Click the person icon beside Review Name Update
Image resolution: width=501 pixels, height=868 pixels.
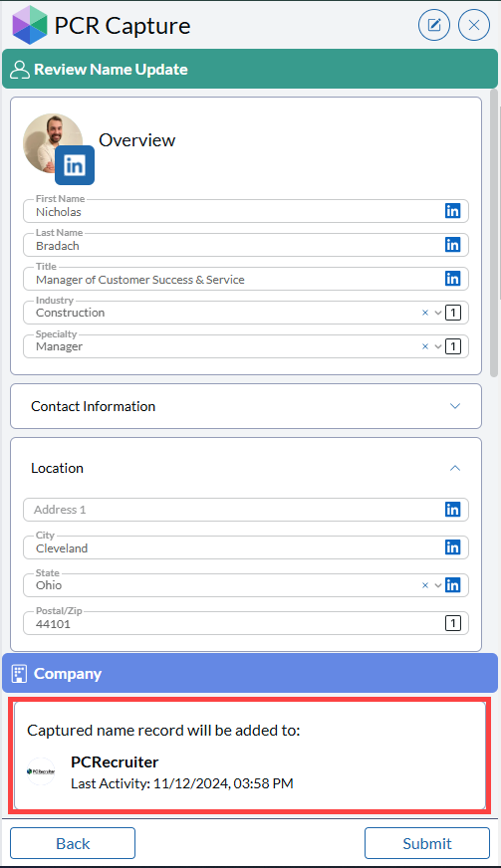tap(19, 70)
